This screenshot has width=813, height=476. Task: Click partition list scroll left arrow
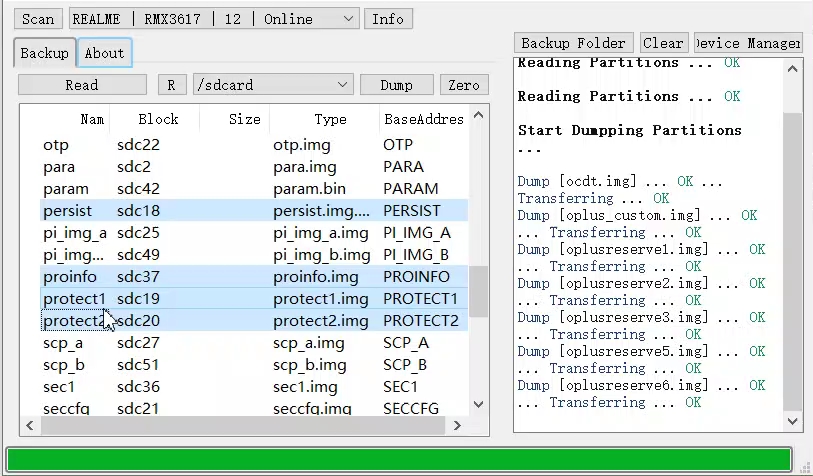pyautogui.click(x=30, y=426)
